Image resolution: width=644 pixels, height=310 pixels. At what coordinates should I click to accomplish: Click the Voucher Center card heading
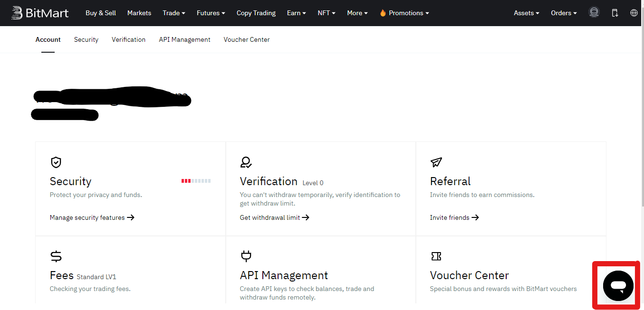[469, 275]
